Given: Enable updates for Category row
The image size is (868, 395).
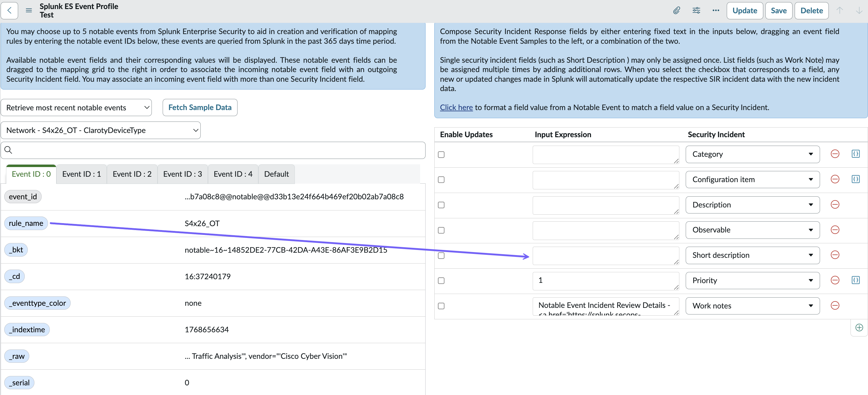Looking at the screenshot, I should (x=441, y=155).
